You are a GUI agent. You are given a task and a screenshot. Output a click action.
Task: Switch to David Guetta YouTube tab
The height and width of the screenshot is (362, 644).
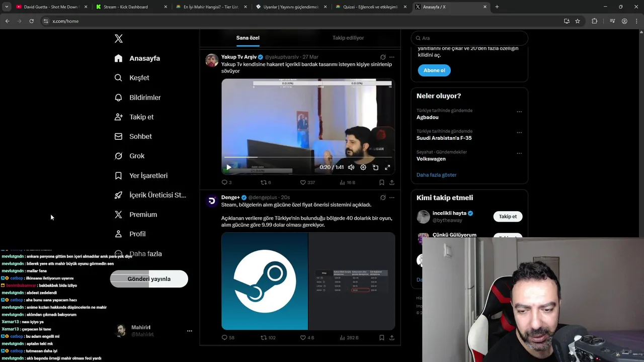point(51,7)
